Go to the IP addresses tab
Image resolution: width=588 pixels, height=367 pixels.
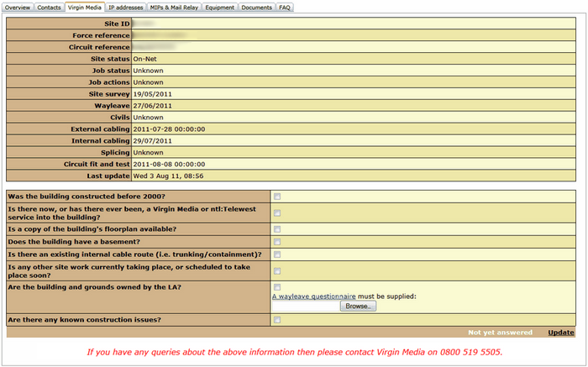[x=126, y=7]
